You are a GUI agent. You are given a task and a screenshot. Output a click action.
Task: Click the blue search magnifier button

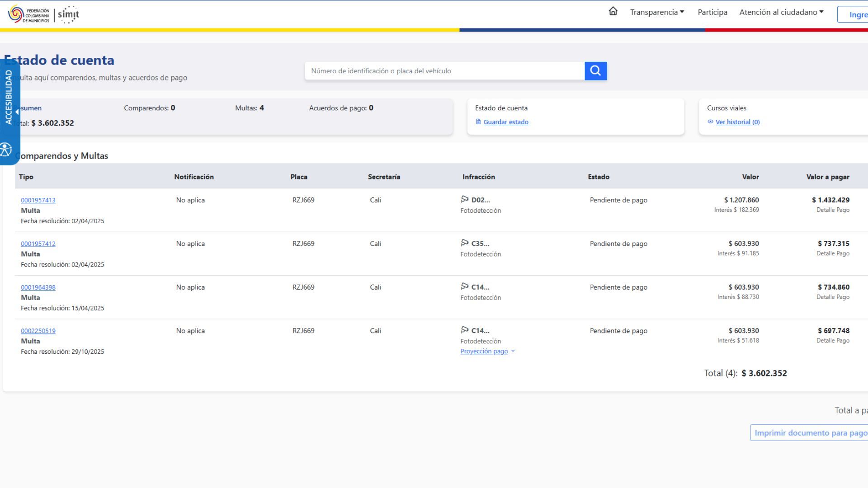pyautogui.click(x=595, y=71)
